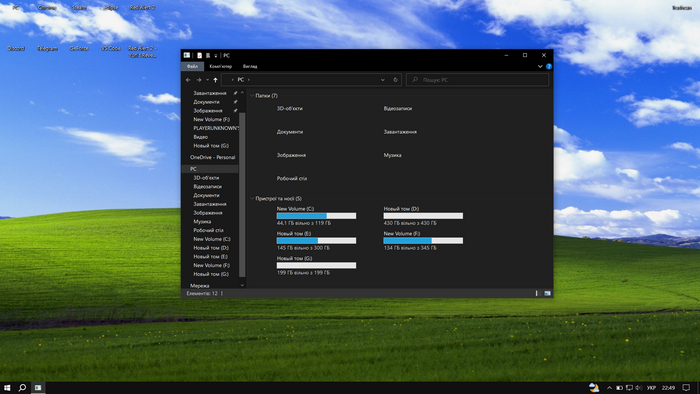Open the 22:49 clock flyout

pyautogui.click(x=668, y=388)
